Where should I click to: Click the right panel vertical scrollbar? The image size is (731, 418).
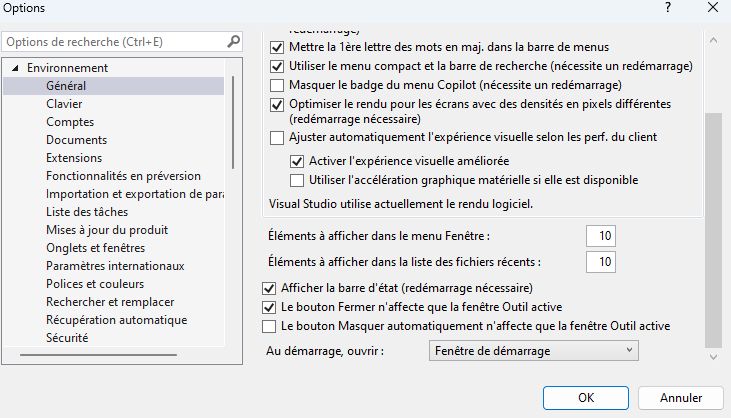[x=713, y=229]
